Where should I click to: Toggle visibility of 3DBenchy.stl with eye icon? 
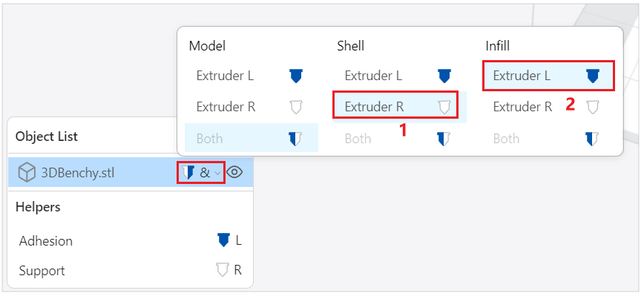(234, 172)
